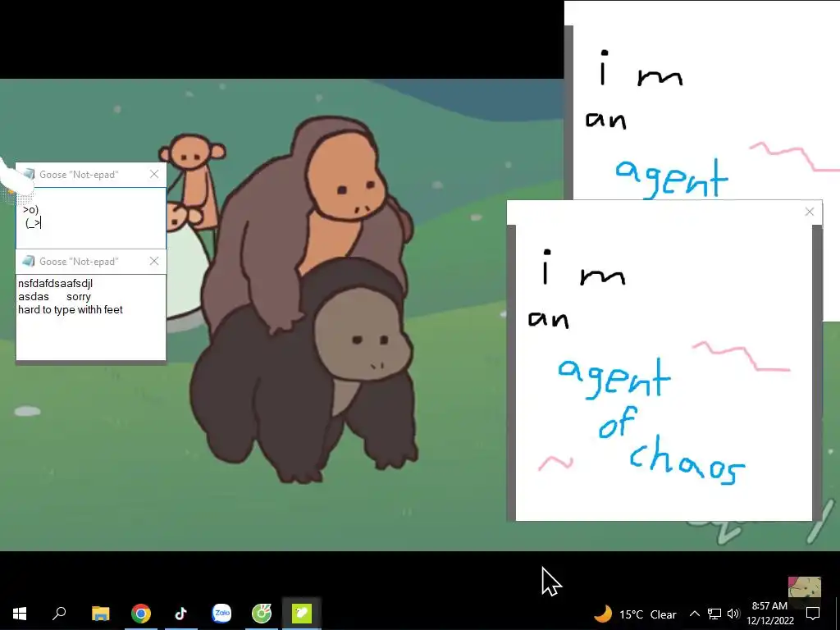
Task: Click the moon weather icon
Action: click(603, 614)
